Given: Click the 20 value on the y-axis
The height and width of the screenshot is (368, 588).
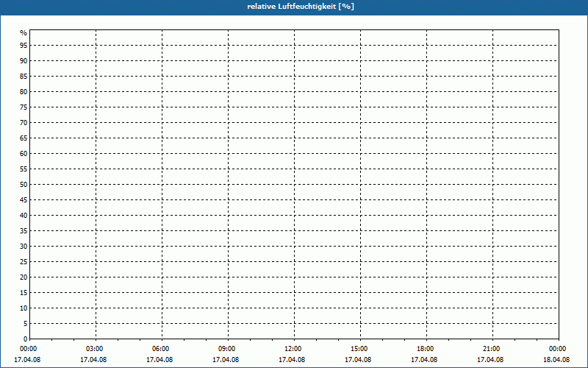Looking at the screenshot, I should [x=24, y=277].
